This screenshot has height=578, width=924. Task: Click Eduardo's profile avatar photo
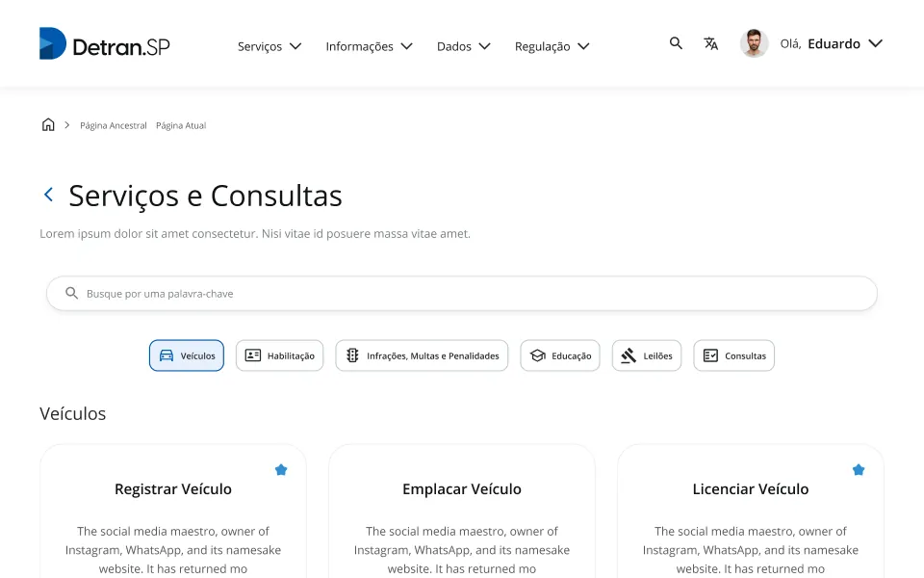[x=755, y=43]
